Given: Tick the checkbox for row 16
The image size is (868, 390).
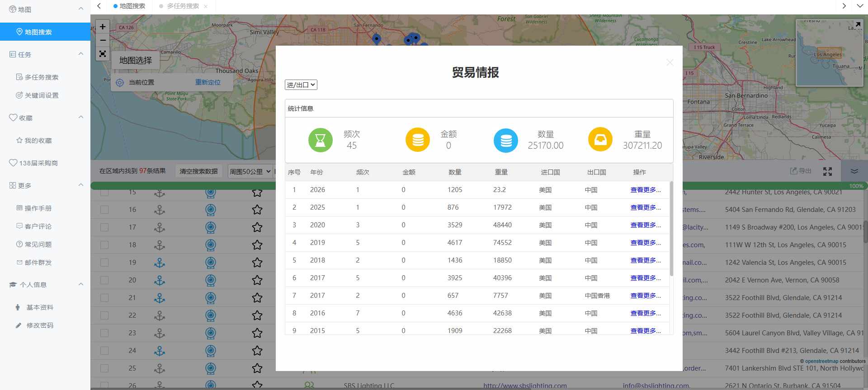Looking at the screenshot, I should (104, 210).
